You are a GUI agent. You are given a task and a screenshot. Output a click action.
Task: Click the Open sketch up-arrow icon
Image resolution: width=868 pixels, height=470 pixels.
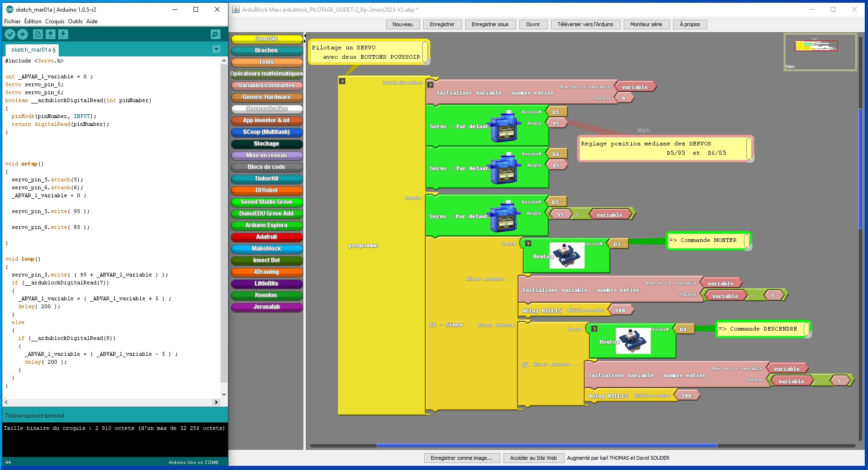(x=50, y=34)
